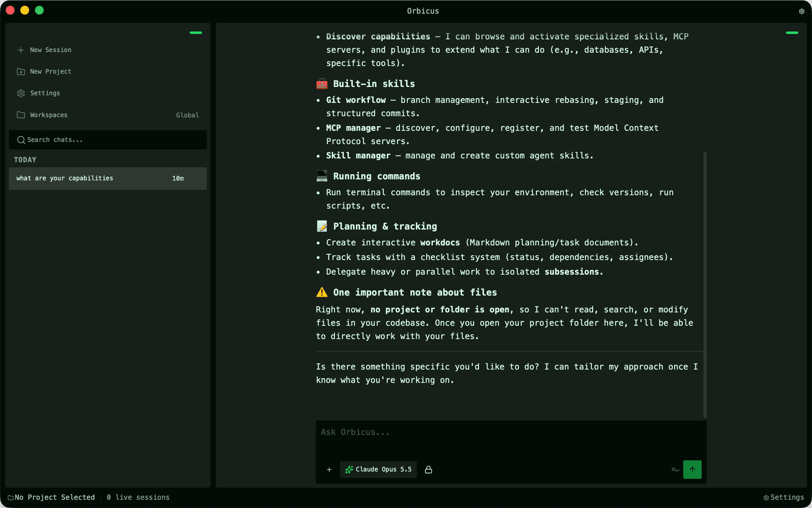Image resolution: width=812 pixels, height=508 pixels.
Task: Click No Project Selected in status bar
Action: pos(55,497)
